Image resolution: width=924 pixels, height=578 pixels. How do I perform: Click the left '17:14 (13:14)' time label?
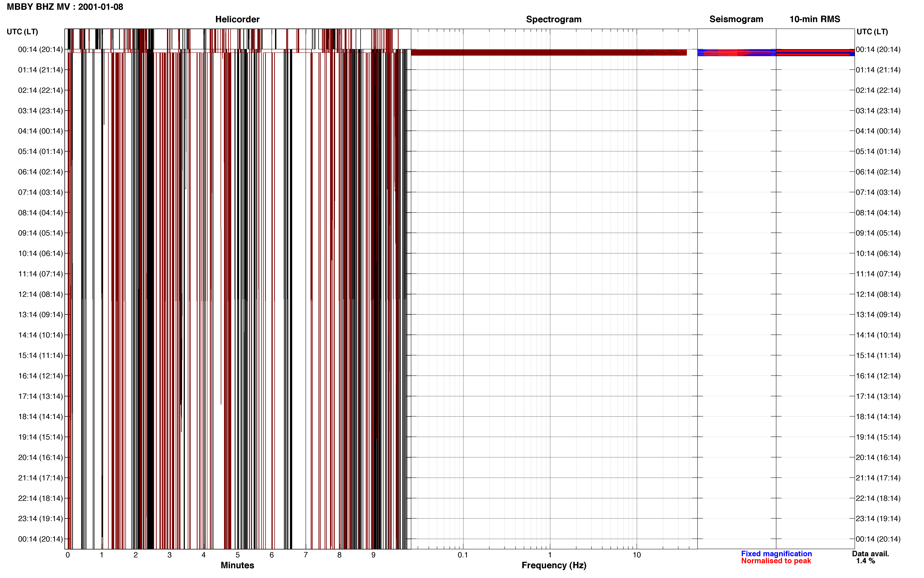[x=41, y=396]
